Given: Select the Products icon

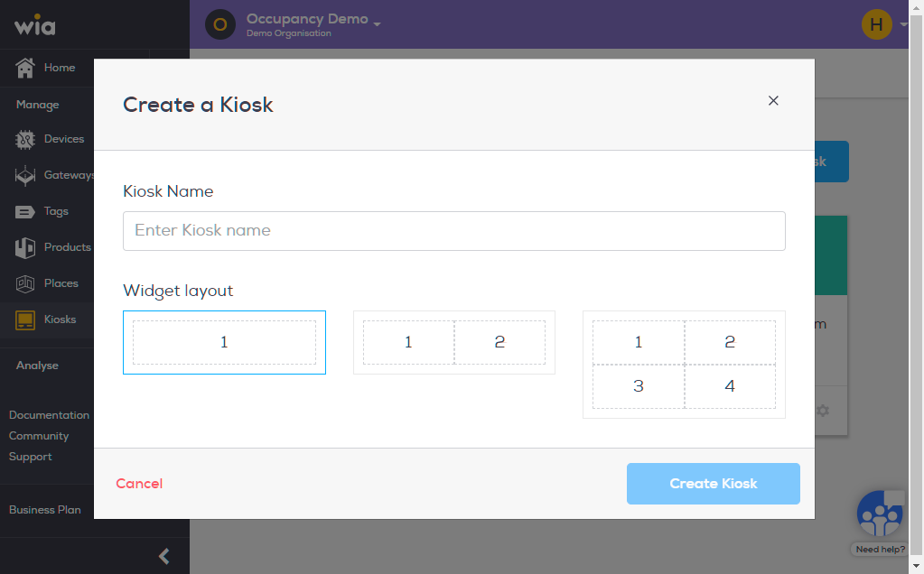Looking at the screenshot, I should click(24, 248).
